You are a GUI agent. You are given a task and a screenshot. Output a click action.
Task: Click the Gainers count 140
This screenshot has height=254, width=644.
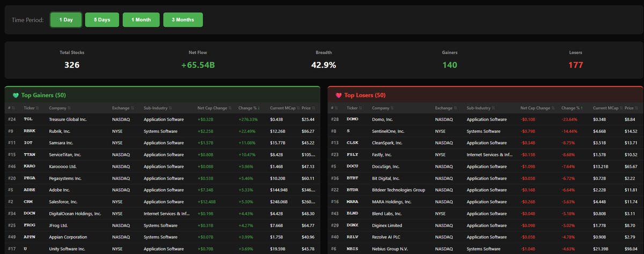[x=450, y=65]
